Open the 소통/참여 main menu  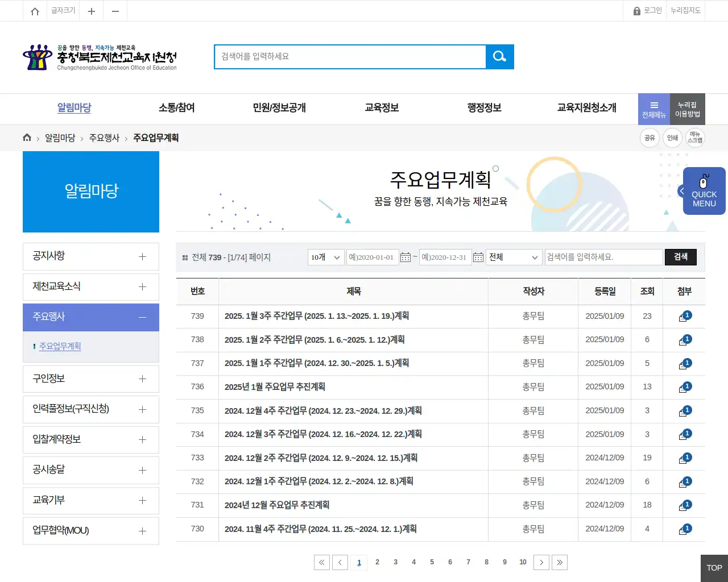click(x=177, y=108)
